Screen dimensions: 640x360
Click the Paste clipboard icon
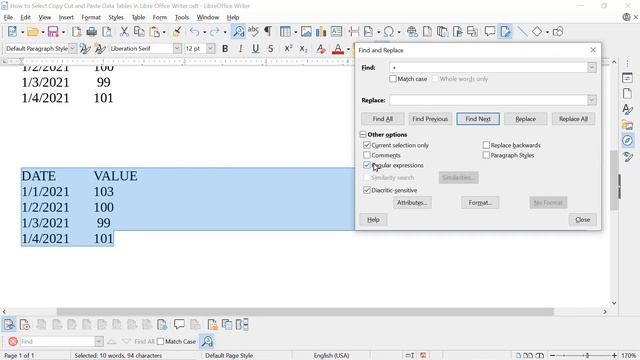pos(155,32)
